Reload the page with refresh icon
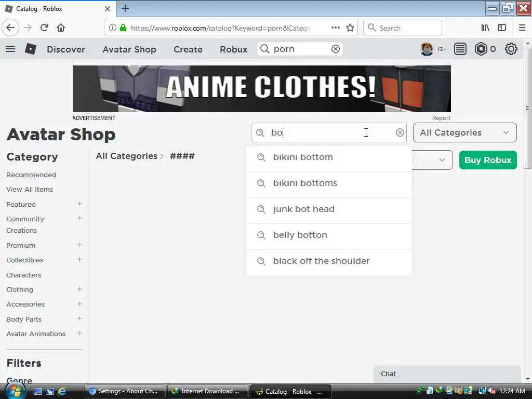 click(x=45, y=28)
